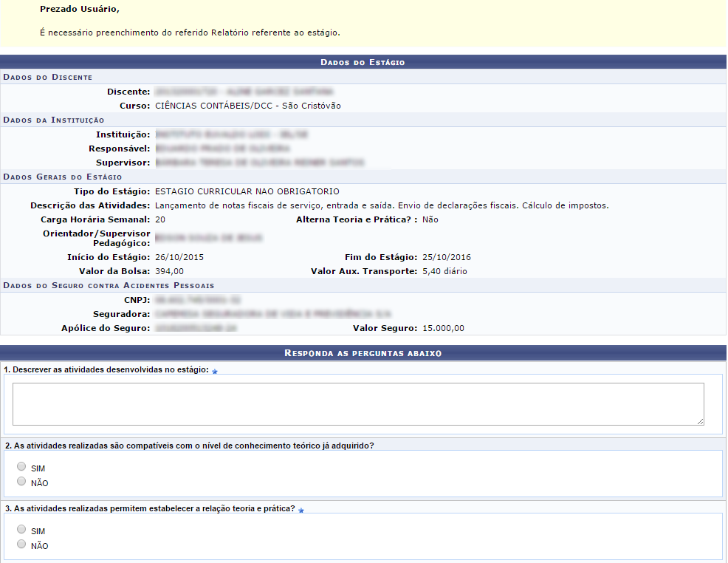Click scholarship value '394,00'
This screenshot has height=563, width=728.
point(170,271)
